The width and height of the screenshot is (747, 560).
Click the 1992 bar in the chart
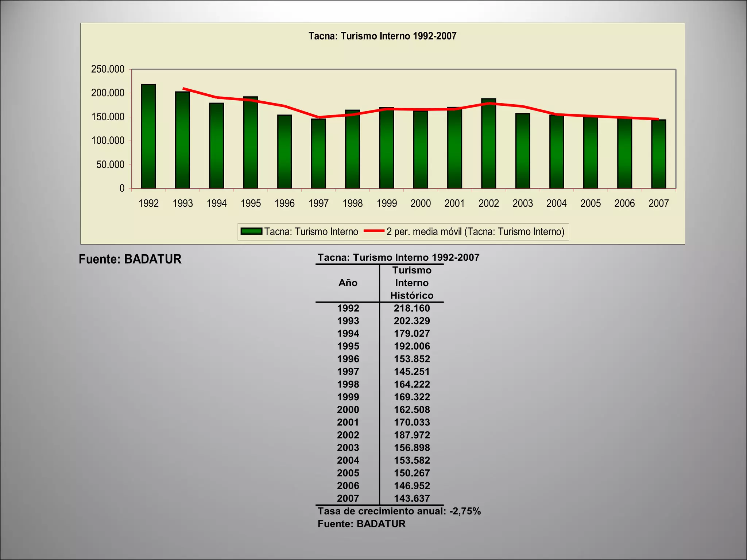(x=148, y=137)
